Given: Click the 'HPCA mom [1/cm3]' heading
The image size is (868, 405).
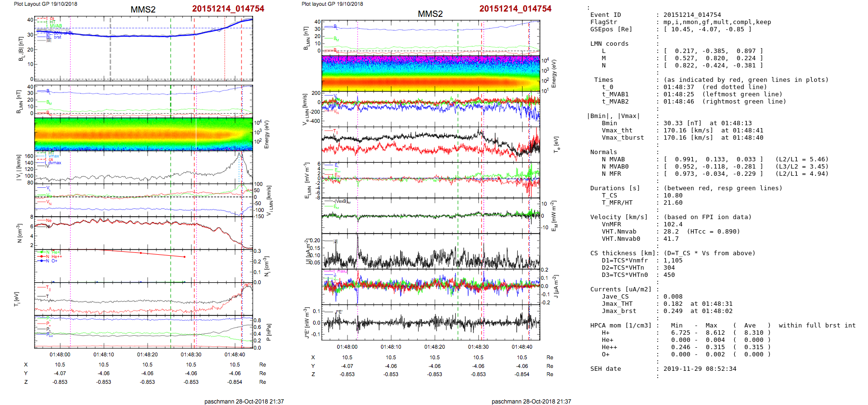Looking at the screenshot, I should click(x=621, y=326).
